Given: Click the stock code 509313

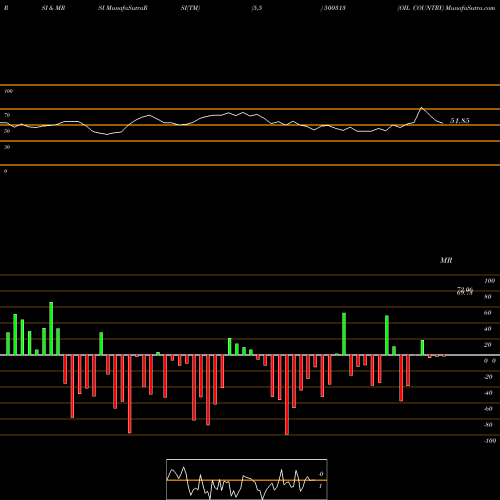Looking at the screenshot, I should pyautogui.click(x=334, y=8).
